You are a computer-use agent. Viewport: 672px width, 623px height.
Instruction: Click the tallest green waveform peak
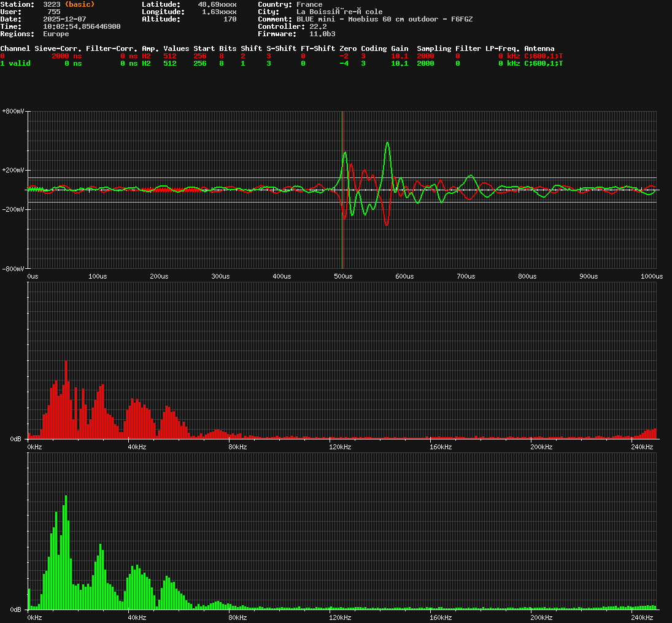coord(387,143)
